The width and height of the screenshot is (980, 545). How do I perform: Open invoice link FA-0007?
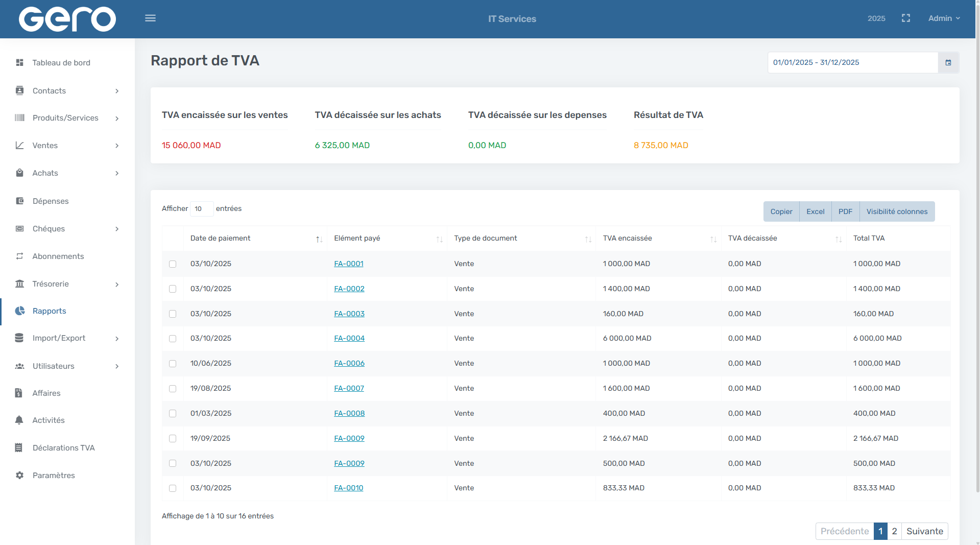coord(349,389)
